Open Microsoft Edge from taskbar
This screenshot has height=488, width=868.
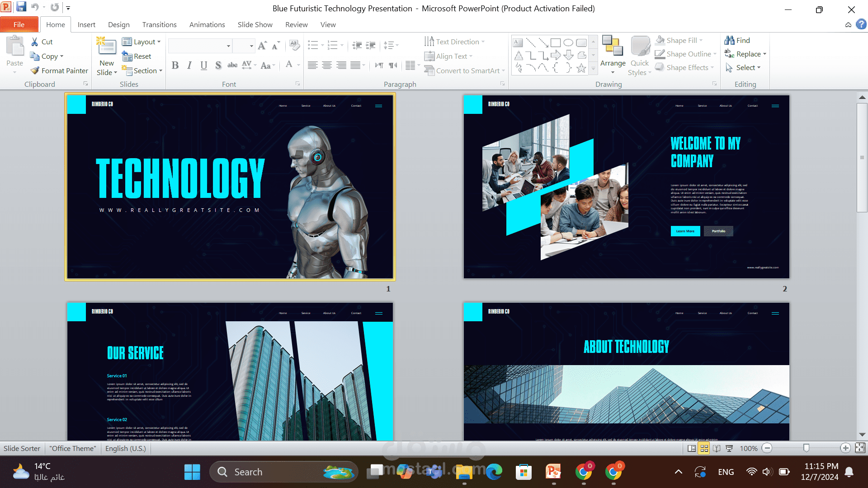494,472
